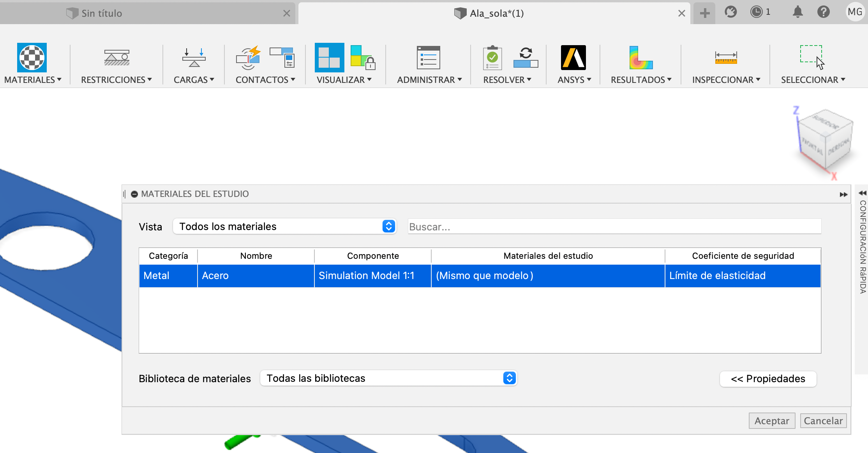Click the structural constraints icon
868x453 pixels.
pos(116,58)
